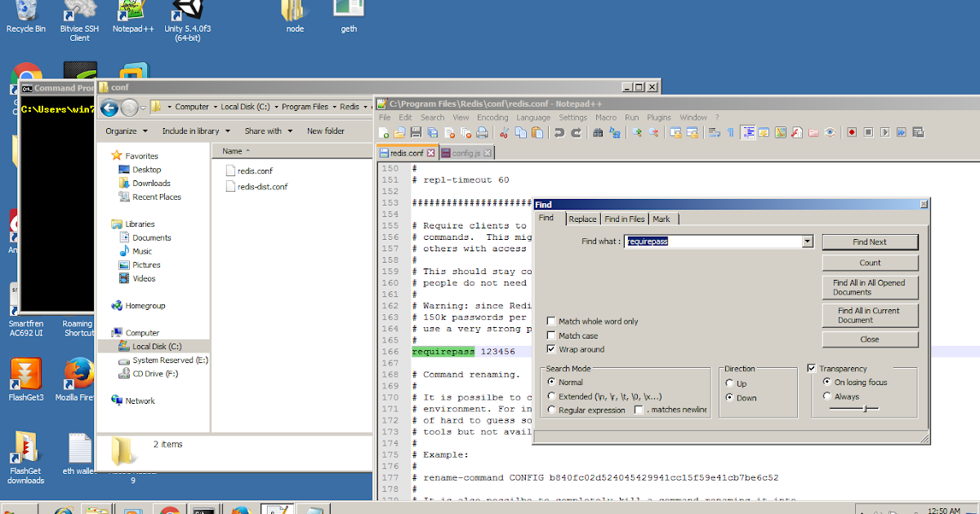Click the Save file icon in Notepad++ toolbar
Image resolution: width=980 pixels, height=514 pixels.
[x=415, y=132]
